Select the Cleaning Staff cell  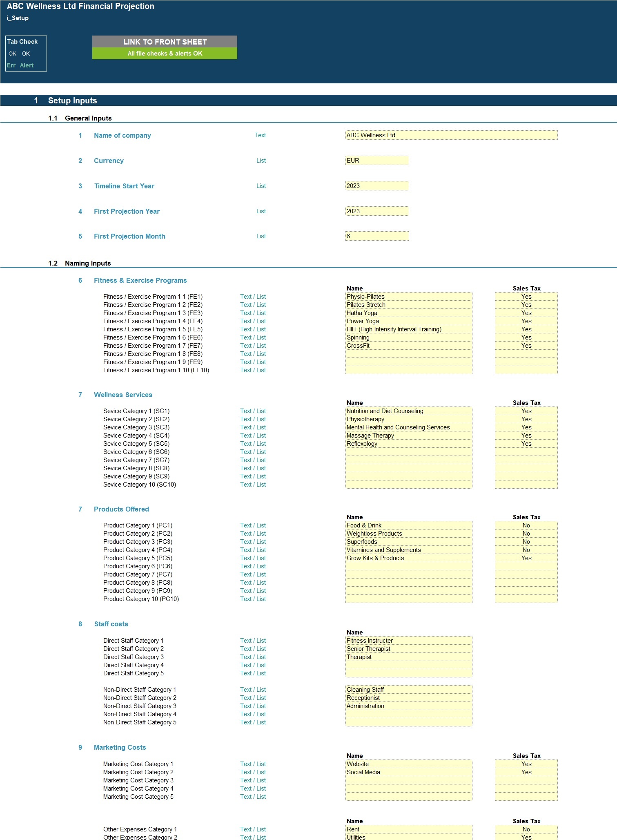[x=409, y=690]
